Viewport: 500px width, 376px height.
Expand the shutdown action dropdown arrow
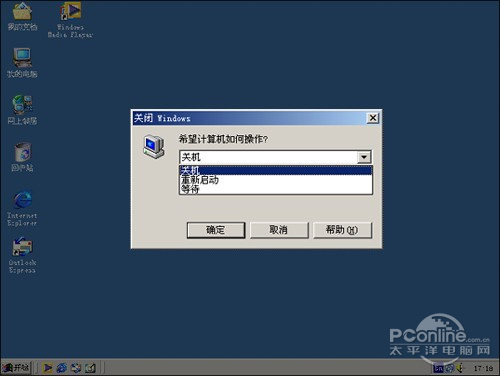point(364,157)
